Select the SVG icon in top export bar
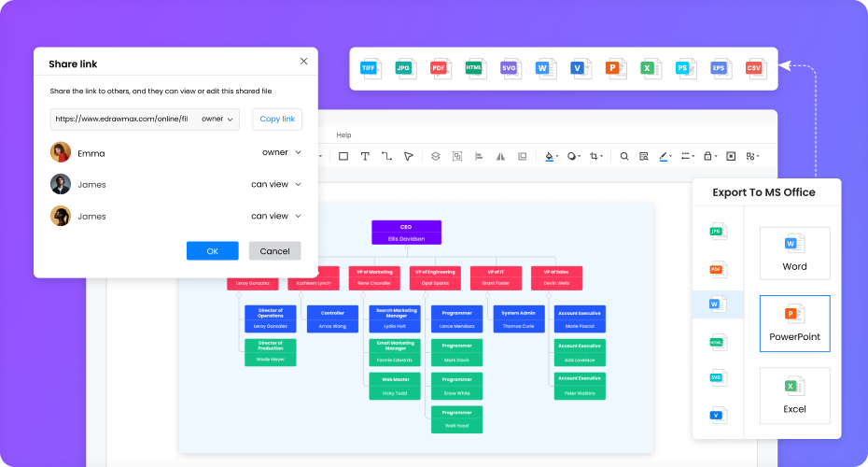Image resolution: width=868 pixels, height=467 pixels. (510, 68)
